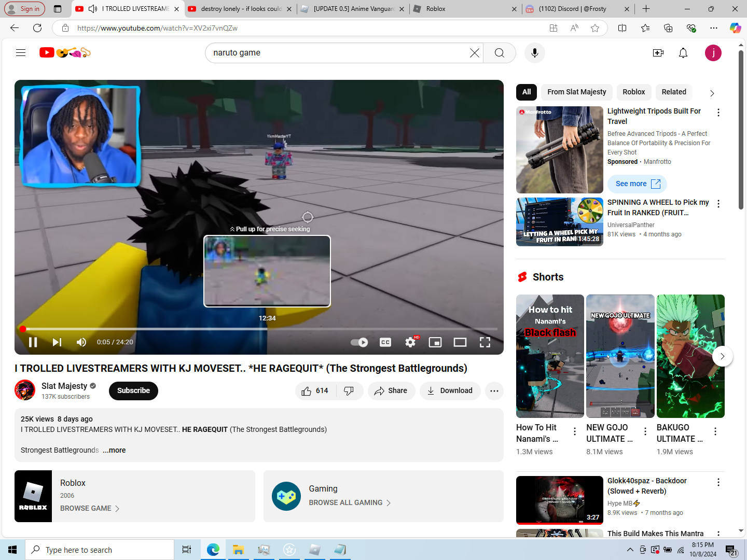The width and height of the screenshot is (747, 560).
Task: Open the YouTube hamburger guide menu
Action: pyautogui.click(x=21, y=52)
